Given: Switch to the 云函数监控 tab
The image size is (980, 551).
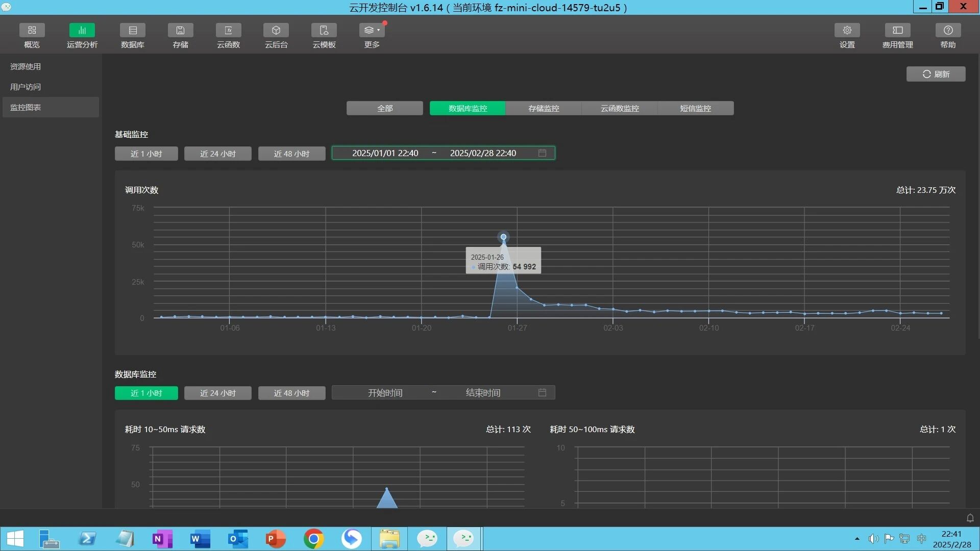Looking at the screenshot, I should coord(619,108).
